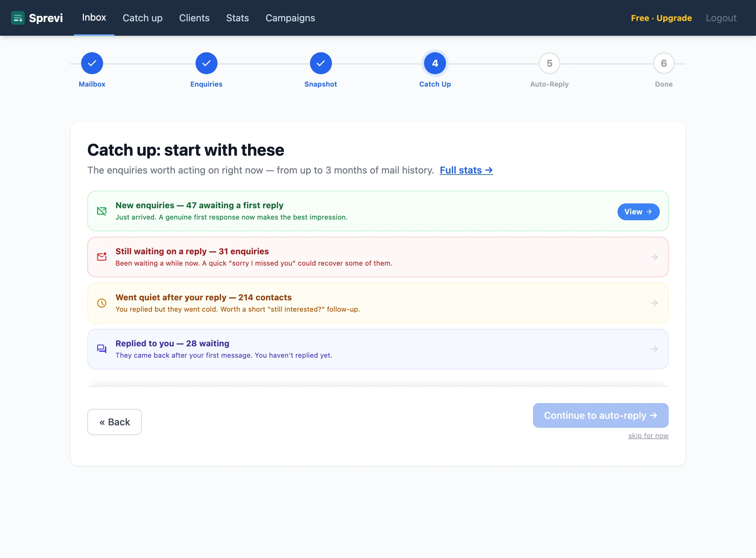Select the completed Enquiries step circle
Viewport: 756px width, 558px height.
207,63
